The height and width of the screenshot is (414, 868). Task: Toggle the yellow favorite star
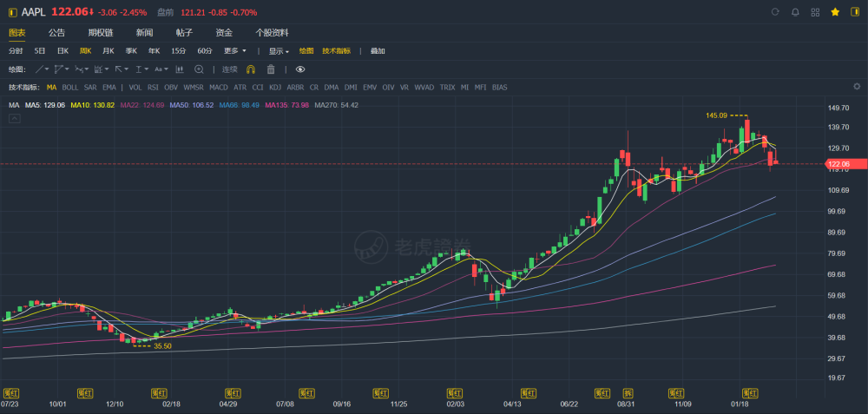point(835,11)
